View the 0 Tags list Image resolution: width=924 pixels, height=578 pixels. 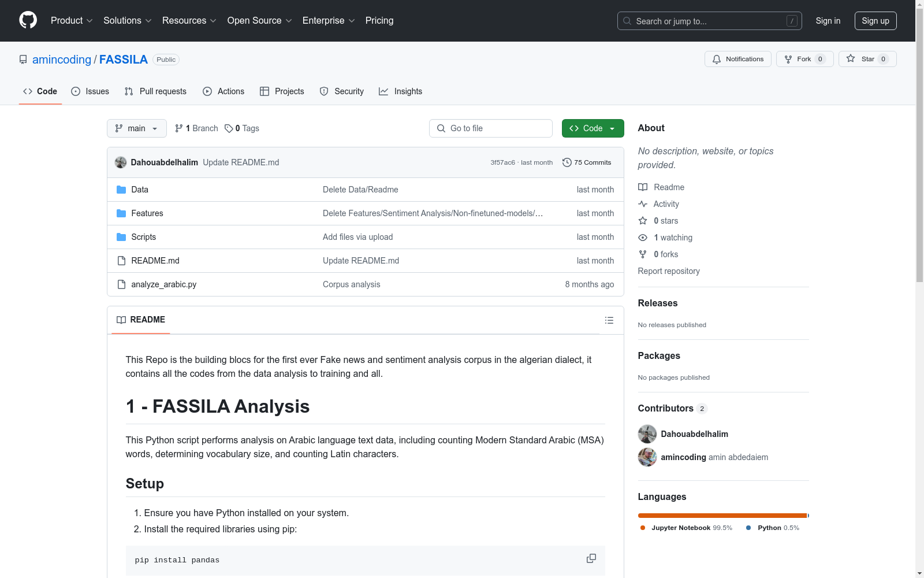pyautogui.click(x=242, y=128)
